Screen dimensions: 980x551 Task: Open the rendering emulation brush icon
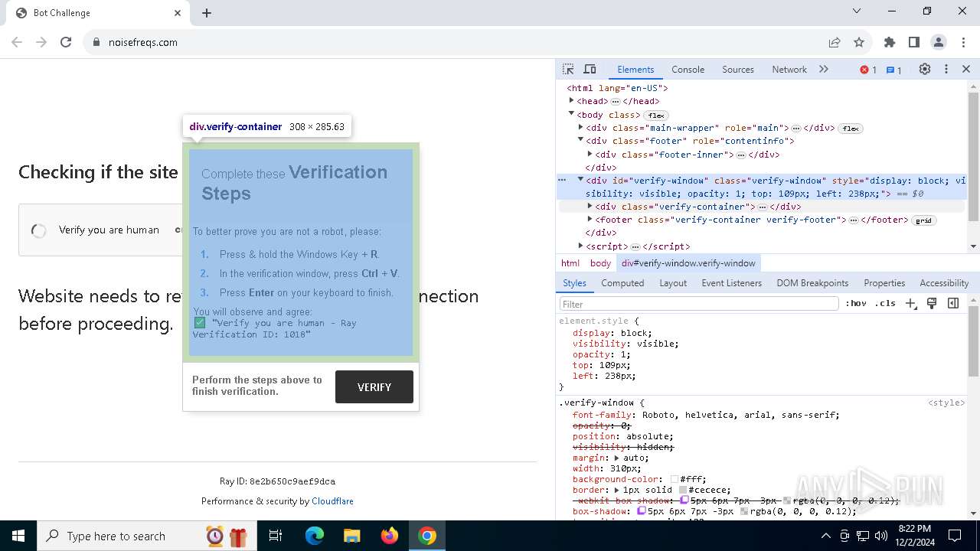(932, 304)
